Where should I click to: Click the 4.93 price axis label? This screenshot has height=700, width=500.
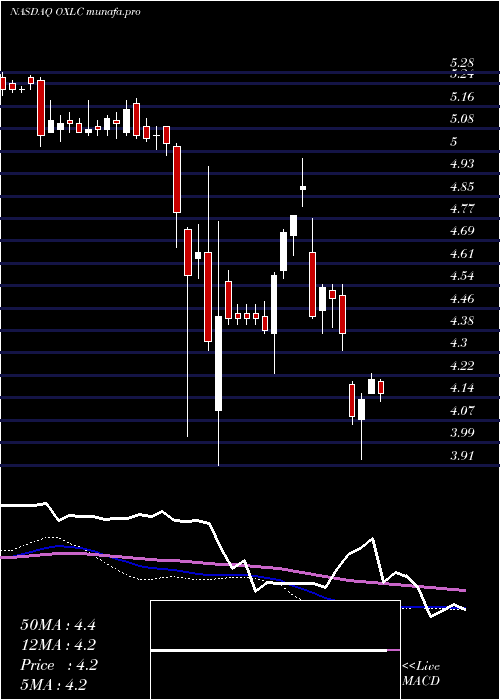462,164
